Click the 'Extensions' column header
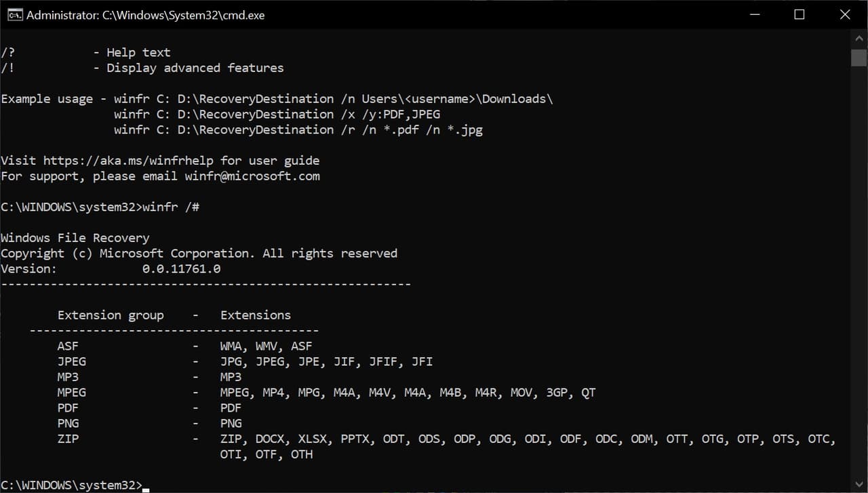868x493 pixels. click(255, 315)
